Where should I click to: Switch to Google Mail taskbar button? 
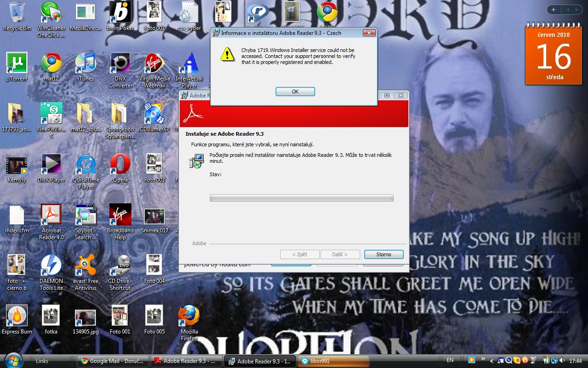click(x=113, y=361)
